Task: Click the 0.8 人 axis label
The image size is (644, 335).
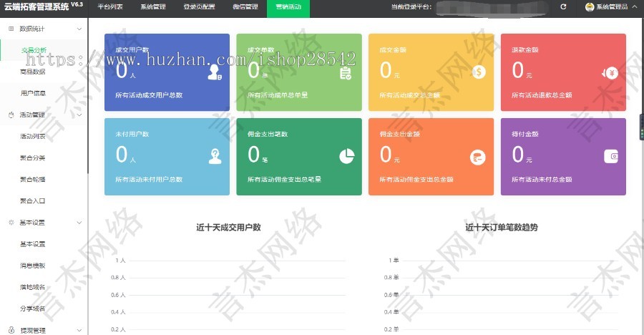Action: tap(118, 278)
